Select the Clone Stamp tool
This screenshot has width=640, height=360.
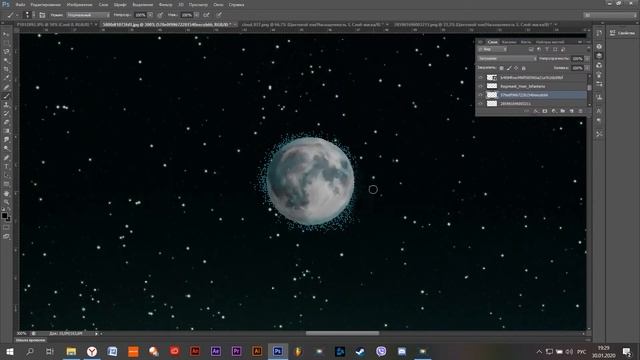point(6,105)
